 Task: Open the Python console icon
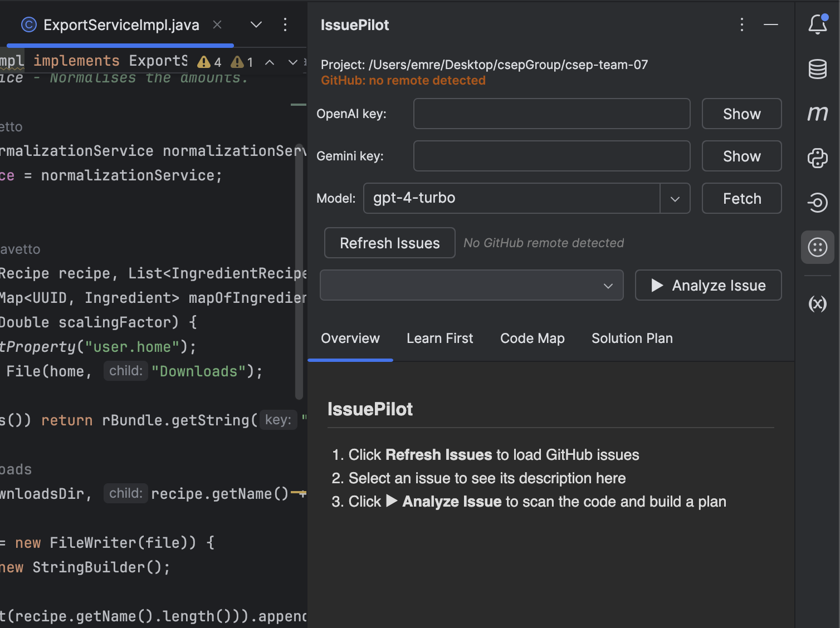tap(818, 158)
